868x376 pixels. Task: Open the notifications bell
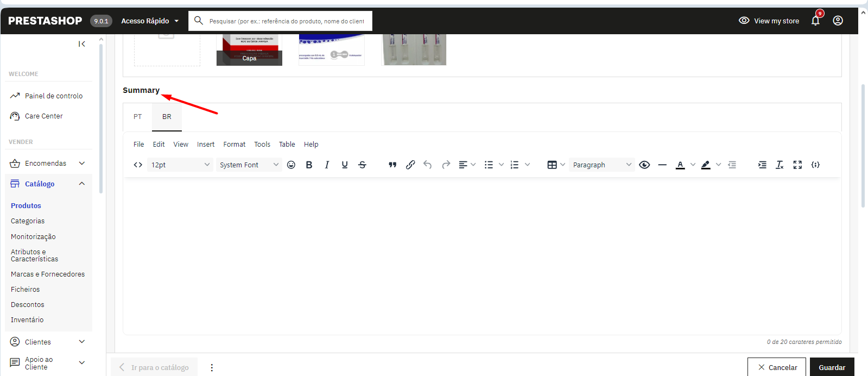point(815,21)
